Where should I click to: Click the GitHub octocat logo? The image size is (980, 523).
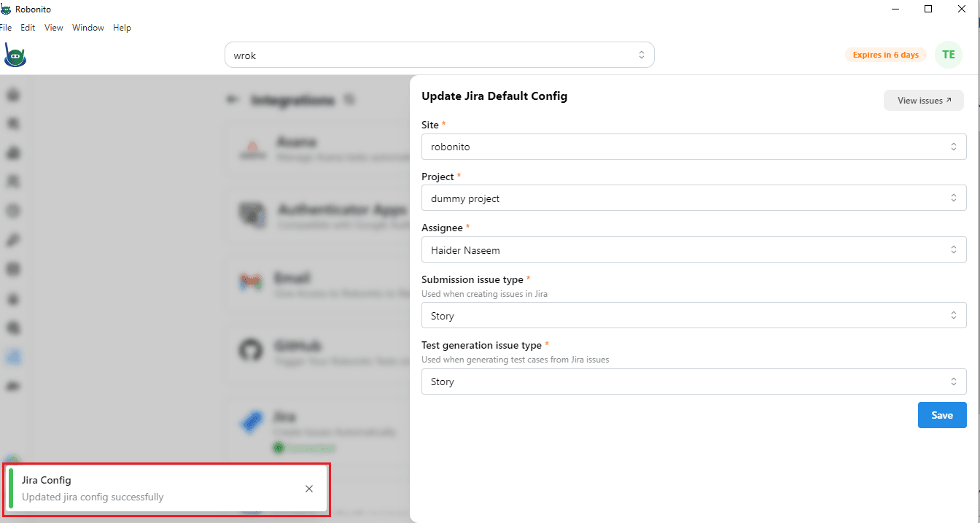point(252,351)
